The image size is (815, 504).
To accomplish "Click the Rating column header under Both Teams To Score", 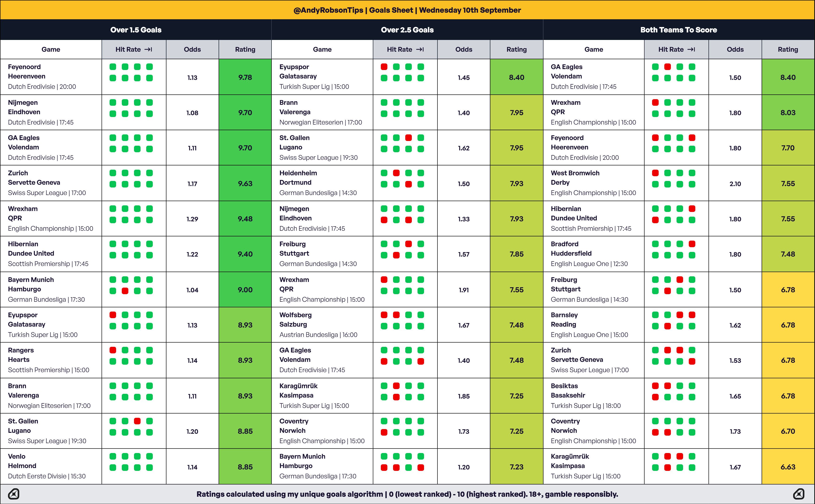I will [x=788, y=49].
